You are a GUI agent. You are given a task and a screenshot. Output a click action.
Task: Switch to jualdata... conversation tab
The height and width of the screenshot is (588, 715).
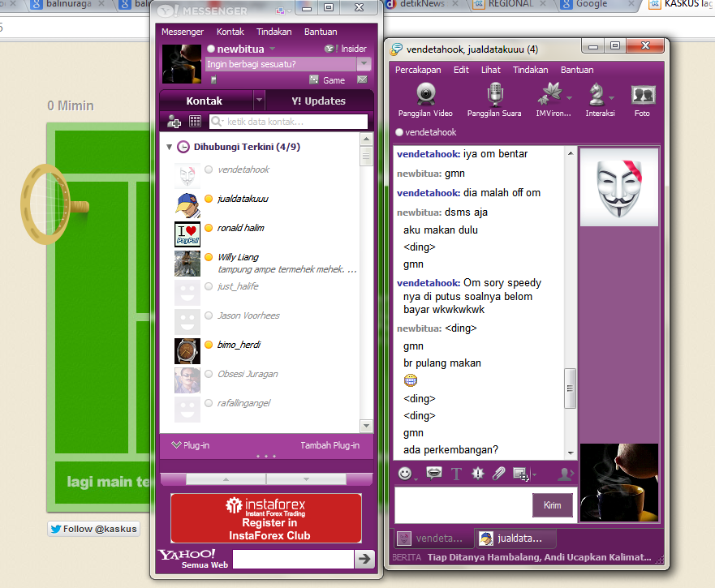pyautogui.click(x=515, y=539)
